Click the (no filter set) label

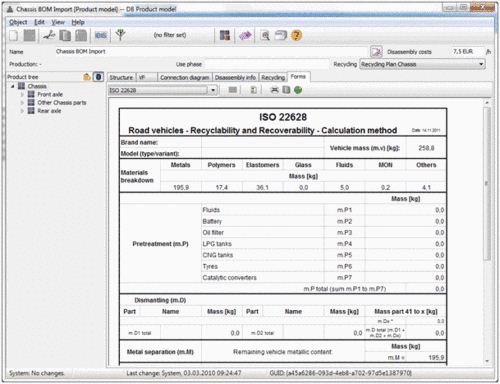coord(170,35)
